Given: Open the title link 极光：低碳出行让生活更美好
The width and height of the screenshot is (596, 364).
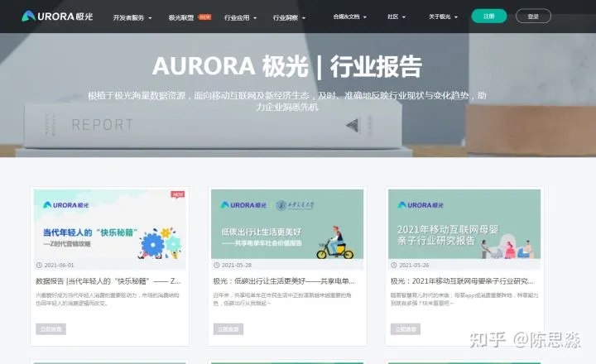Looking at the screenshot, I should (284, 281).
